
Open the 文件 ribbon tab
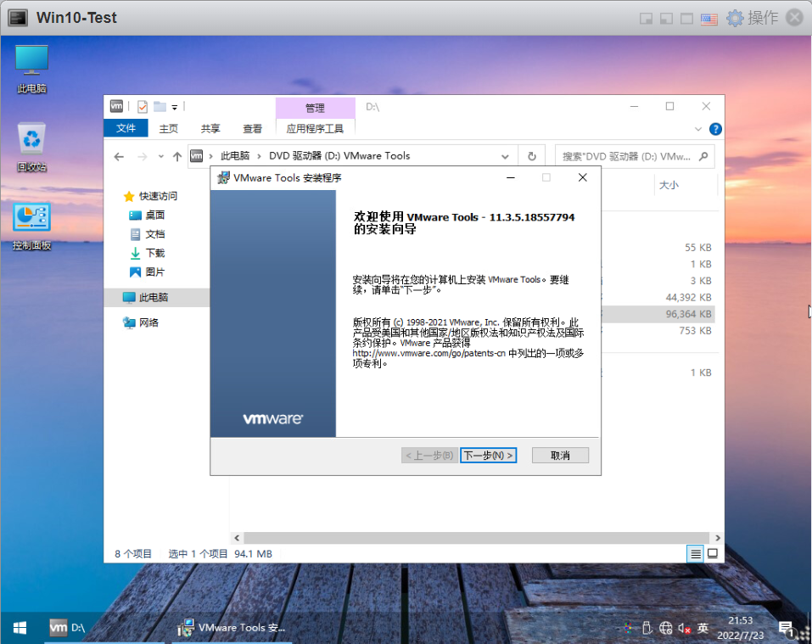(x=126, y=128)
